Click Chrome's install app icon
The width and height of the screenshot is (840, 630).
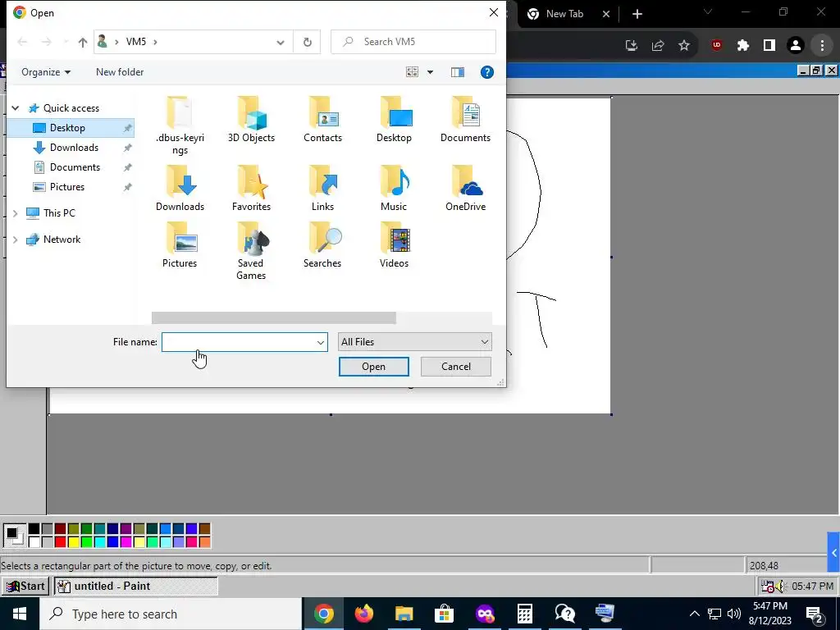coord(632,46)
